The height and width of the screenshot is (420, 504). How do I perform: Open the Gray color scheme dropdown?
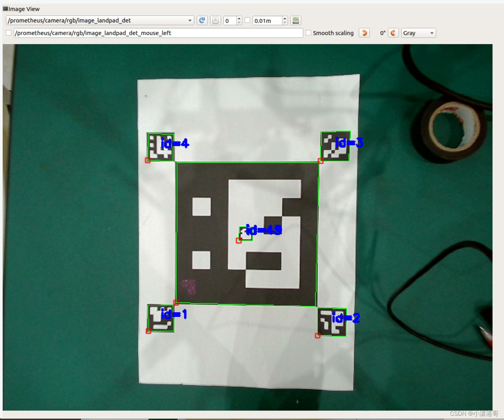(x=418, y=33)
